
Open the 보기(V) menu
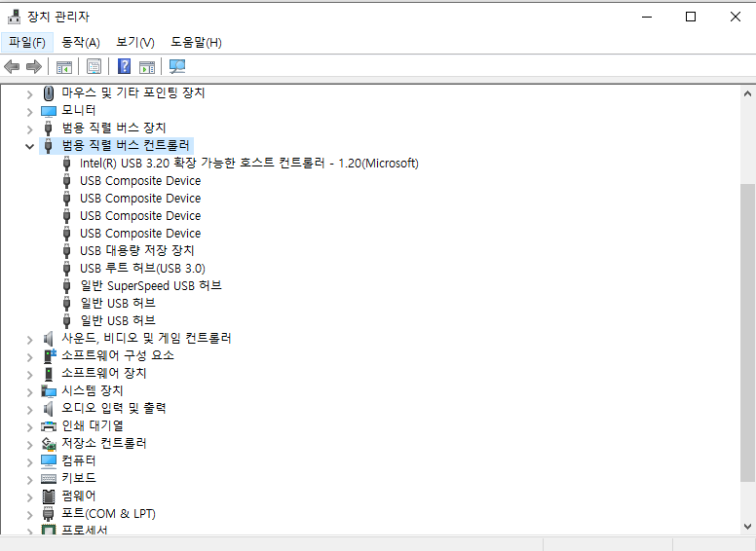pyautogui.click(x=135, y=43)
